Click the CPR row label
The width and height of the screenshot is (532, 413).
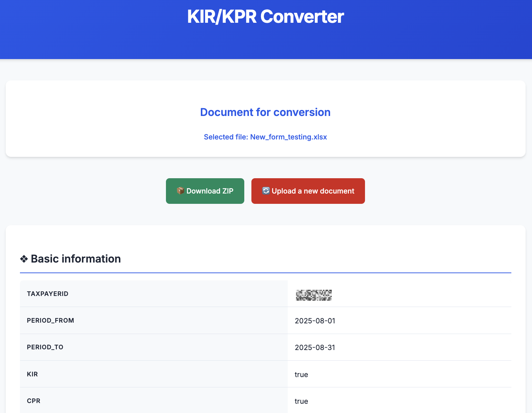point(33,401)
